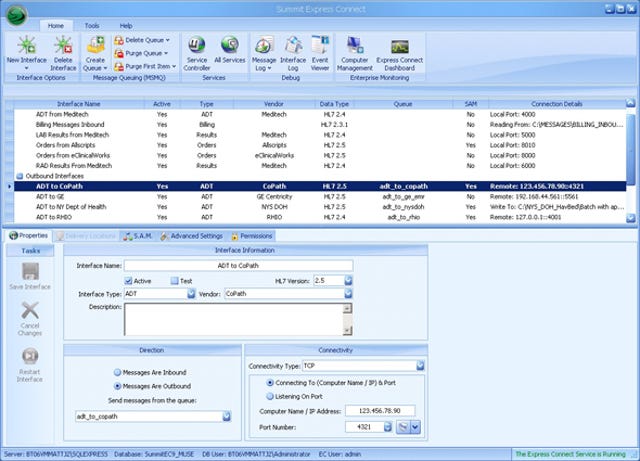640x461 pixels.
Task: Click the Delete Interface icon
Action: (x=63, y=44)
